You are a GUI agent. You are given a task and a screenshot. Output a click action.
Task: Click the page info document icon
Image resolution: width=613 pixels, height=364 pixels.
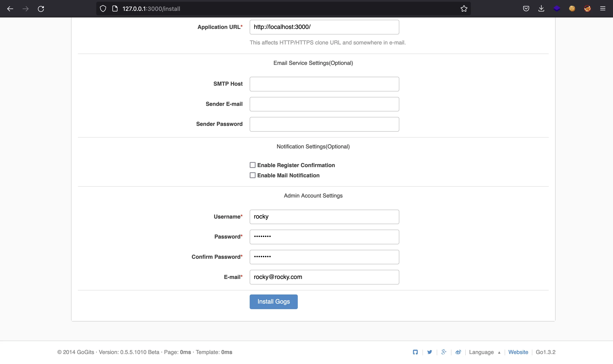(x=115, y=9)
